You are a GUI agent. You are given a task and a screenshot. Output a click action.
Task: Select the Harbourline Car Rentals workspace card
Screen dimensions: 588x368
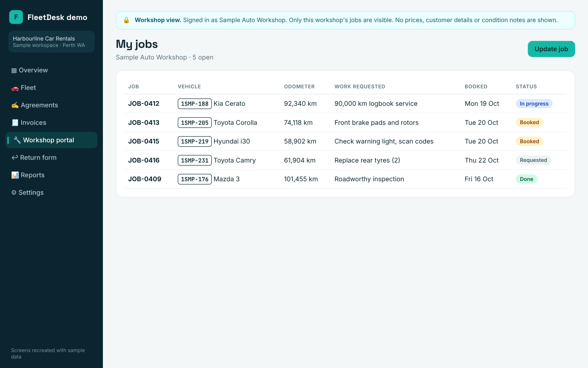pos(51,42)
